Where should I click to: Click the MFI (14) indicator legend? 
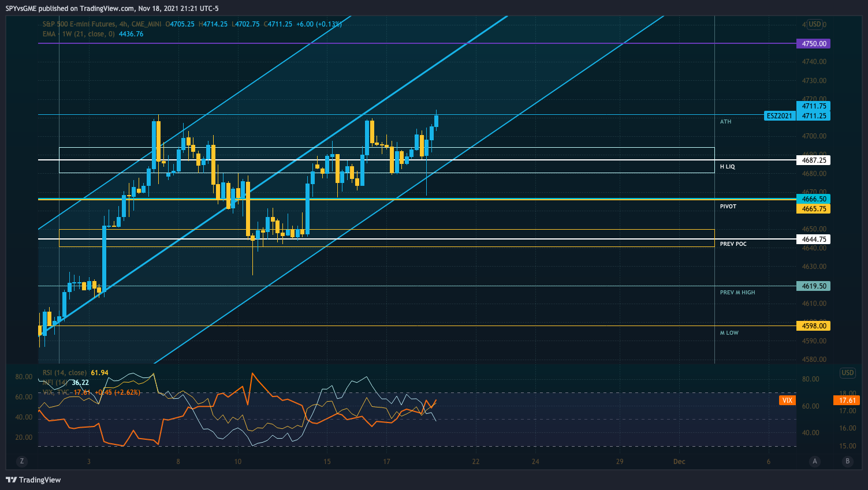tap(55, 383)
